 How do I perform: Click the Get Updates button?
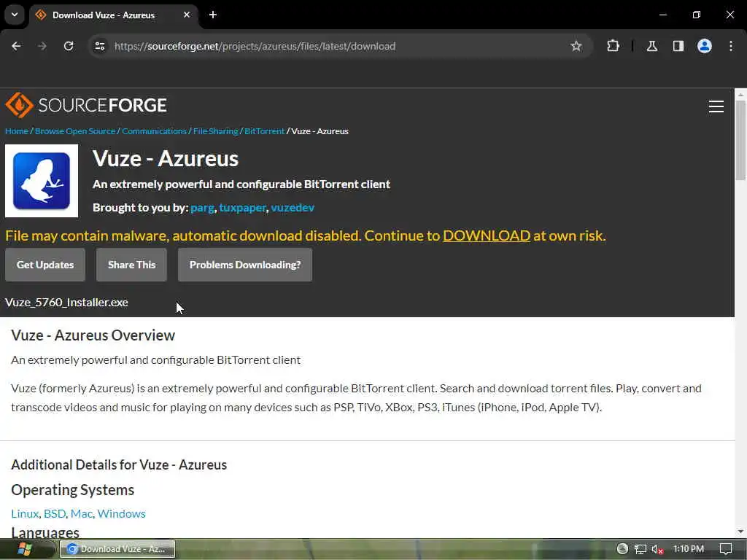[x=45, y=265]
